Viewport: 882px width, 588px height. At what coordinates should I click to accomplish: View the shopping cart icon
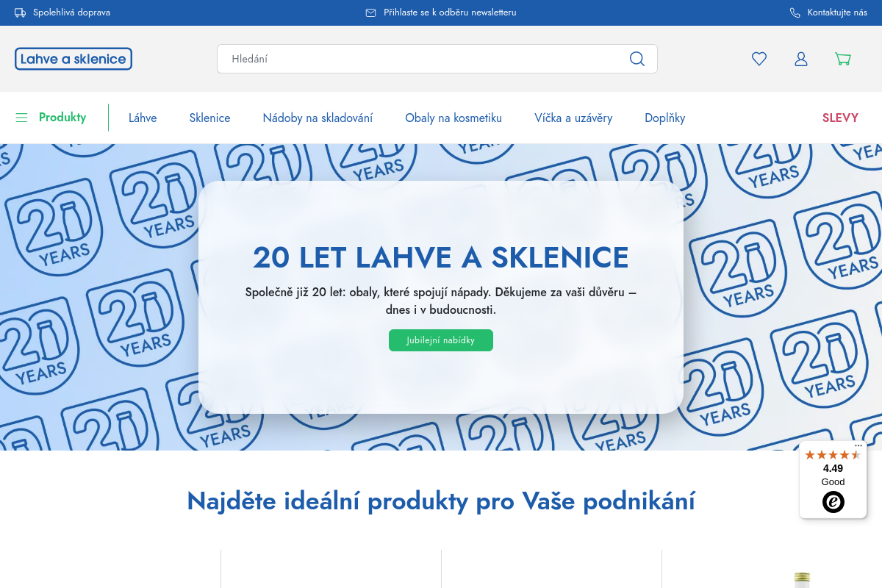click(x=842, y=59)
